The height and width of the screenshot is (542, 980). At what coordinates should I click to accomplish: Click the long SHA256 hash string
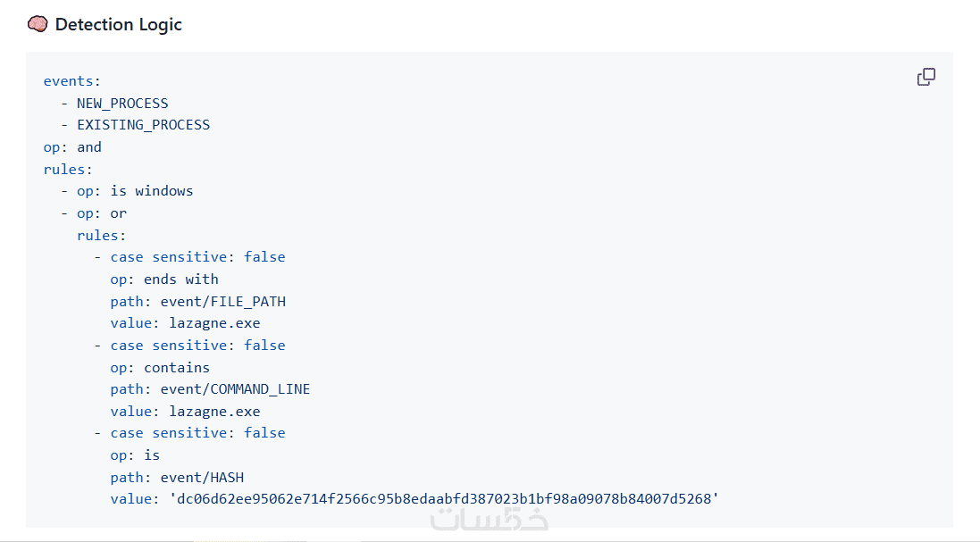[x=443, y=499]
